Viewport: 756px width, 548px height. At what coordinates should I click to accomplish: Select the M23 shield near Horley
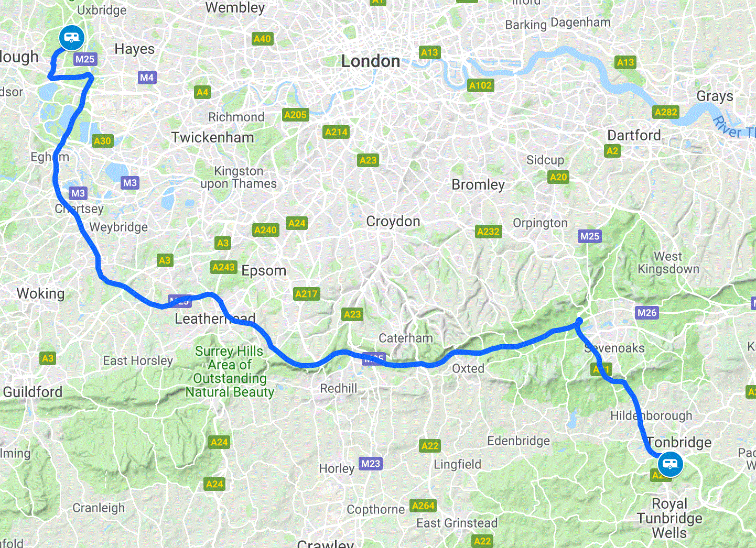tap(371, 464)
